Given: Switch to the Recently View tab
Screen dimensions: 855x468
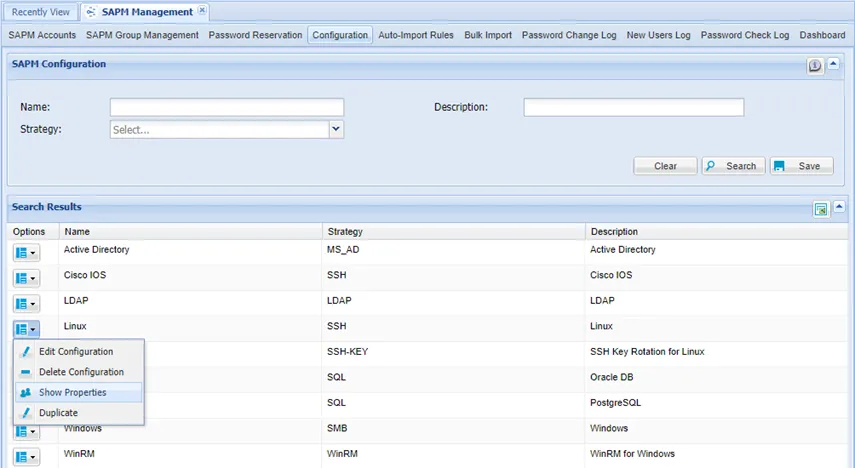Looking at the screenshot, I should [x=40, y=12].
